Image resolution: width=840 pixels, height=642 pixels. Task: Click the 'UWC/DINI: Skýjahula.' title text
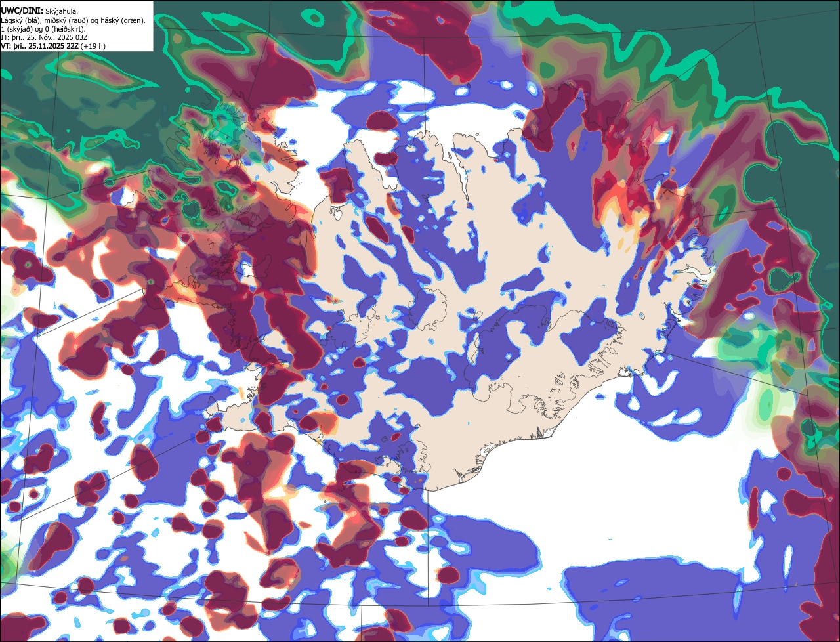(39, 11)
